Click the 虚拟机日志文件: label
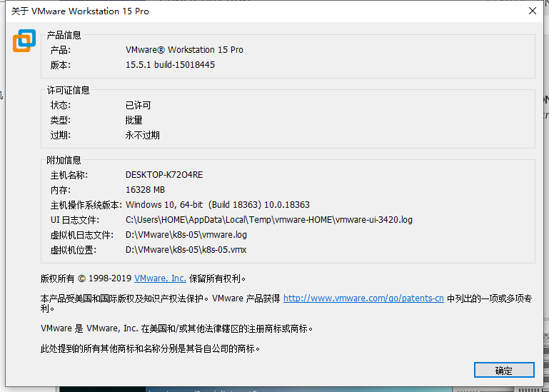The image size is (549, 392). [x=81, y=235]
